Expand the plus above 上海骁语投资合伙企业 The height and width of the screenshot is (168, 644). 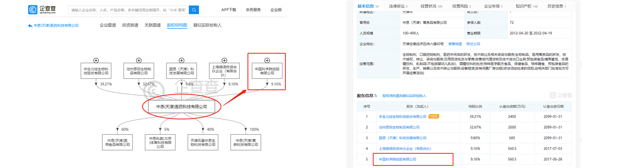coord(224,60)
